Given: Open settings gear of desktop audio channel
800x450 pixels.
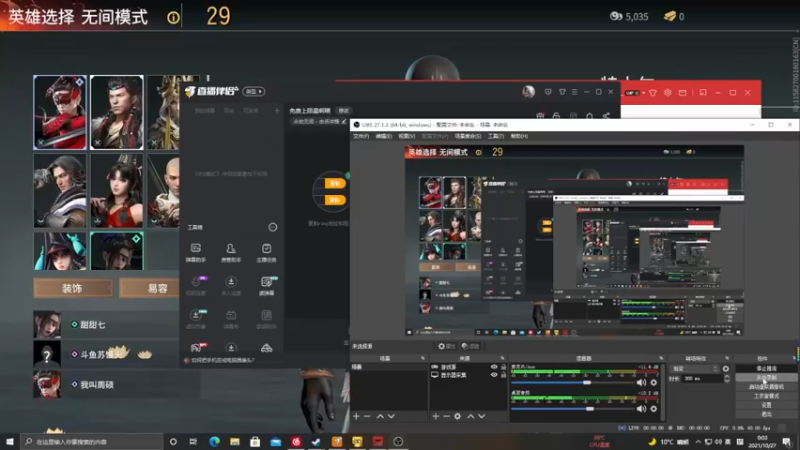Looking at the screenshot, I should coord(654,409).
